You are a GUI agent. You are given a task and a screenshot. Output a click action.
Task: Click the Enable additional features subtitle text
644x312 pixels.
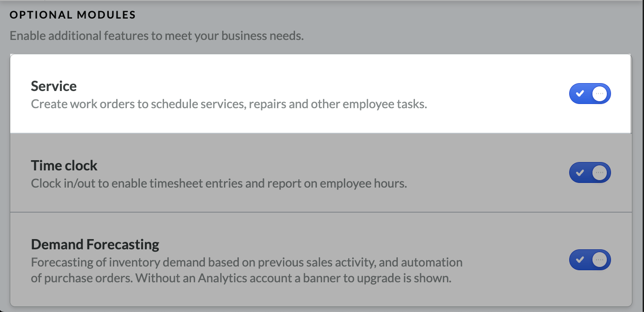156,35
